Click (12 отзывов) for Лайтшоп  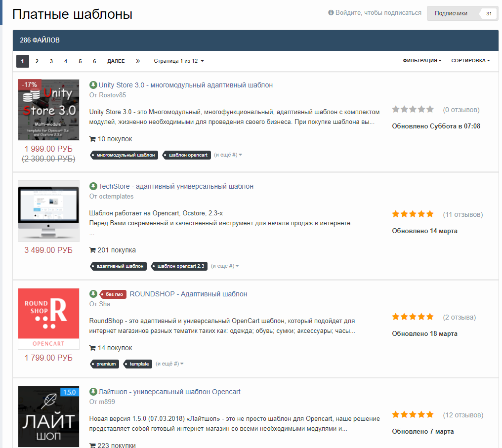463,415
